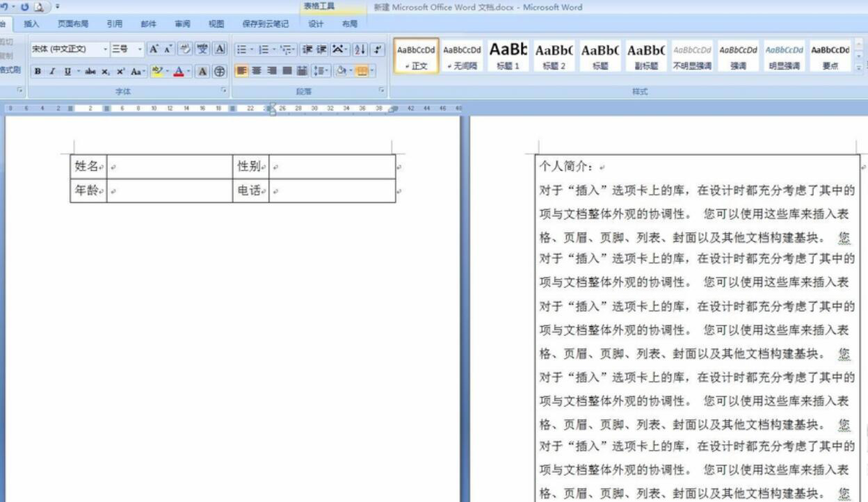The height and width of the screenshot is (502, 868).
Task: Open the bullets library dropdown arrow
Action: pos(252,49)
